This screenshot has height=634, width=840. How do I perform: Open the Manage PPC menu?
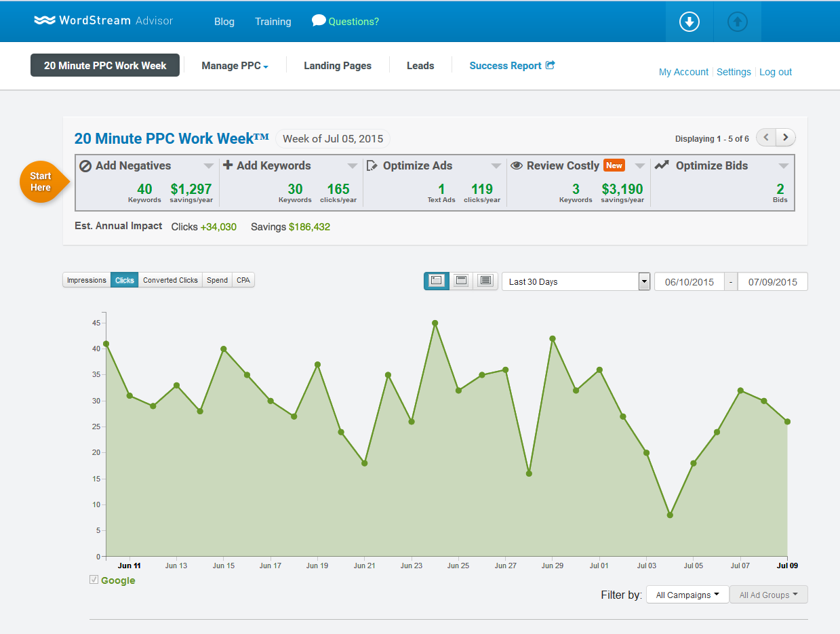235,66
